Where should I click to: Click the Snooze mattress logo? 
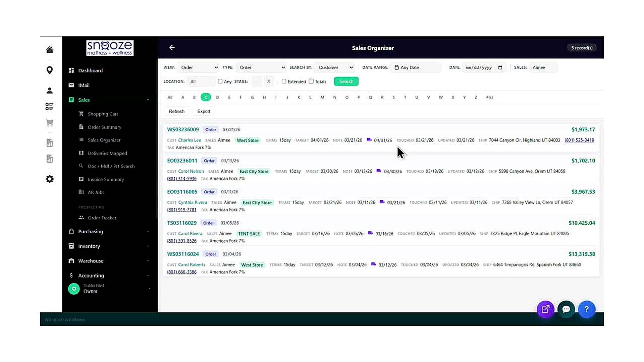point(110,48)
